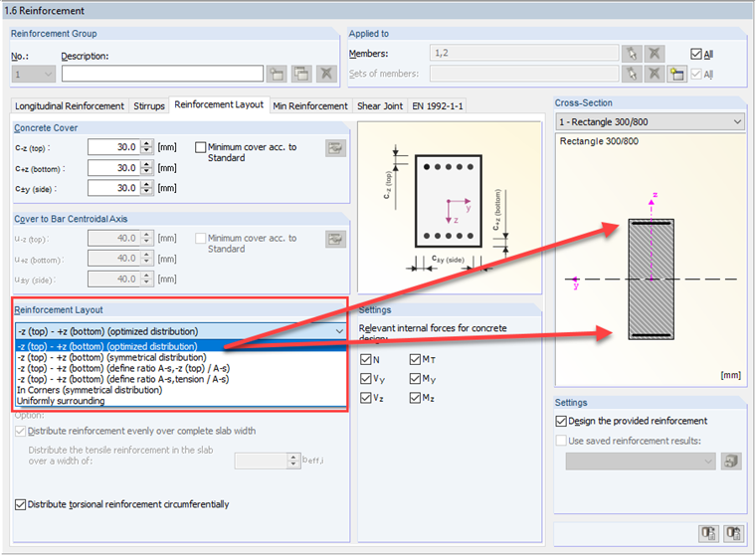
Task: Click the pick members graphically icon in Members row
Action: (x=632, y=53)
